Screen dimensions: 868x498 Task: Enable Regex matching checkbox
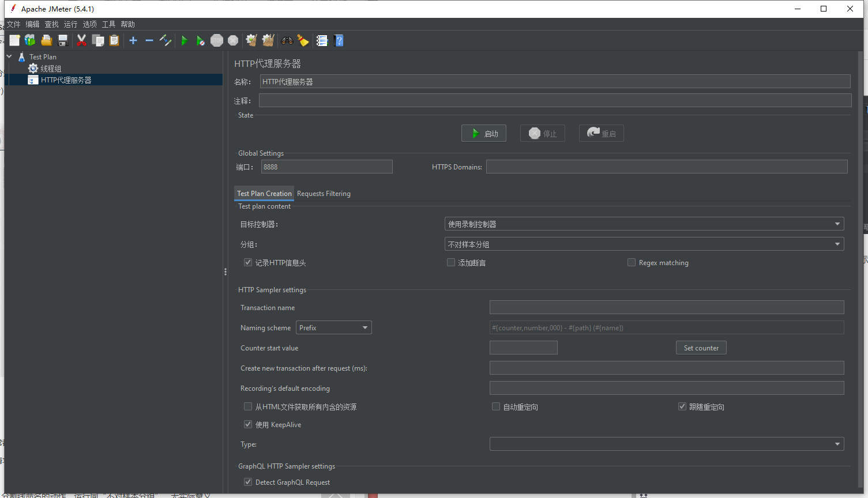(632, 262)
